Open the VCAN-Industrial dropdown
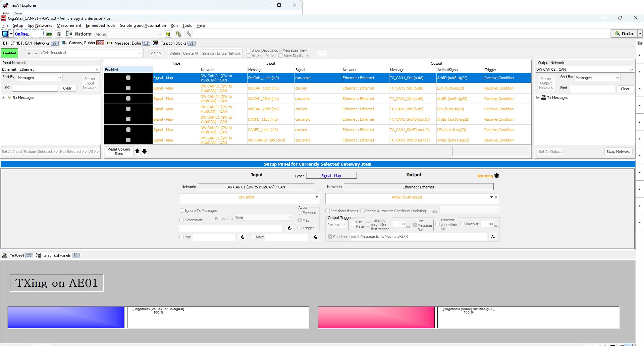 click(139, 53)
